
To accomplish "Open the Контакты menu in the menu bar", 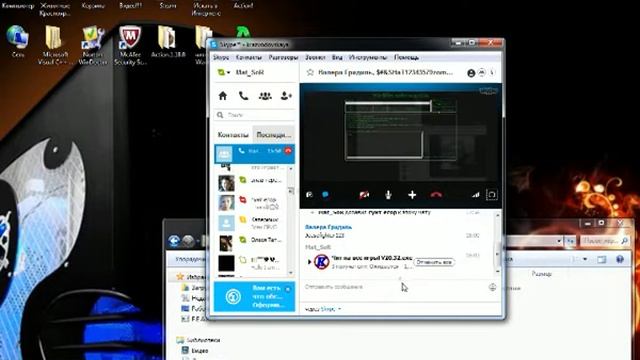I will click(249, 58).
